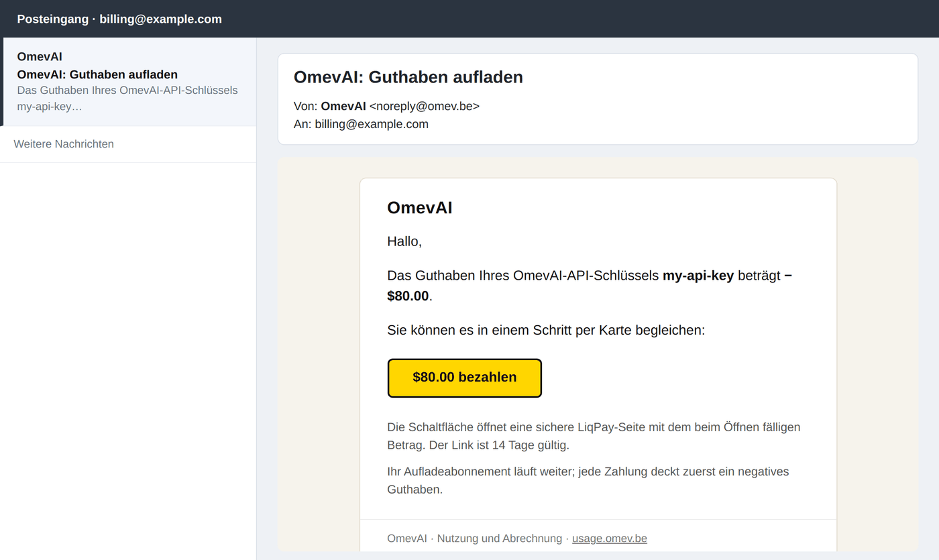Click the footer text "OmevAI · Nutzung und Abrechnung"
939x560 pixels.
coord(474,539)
